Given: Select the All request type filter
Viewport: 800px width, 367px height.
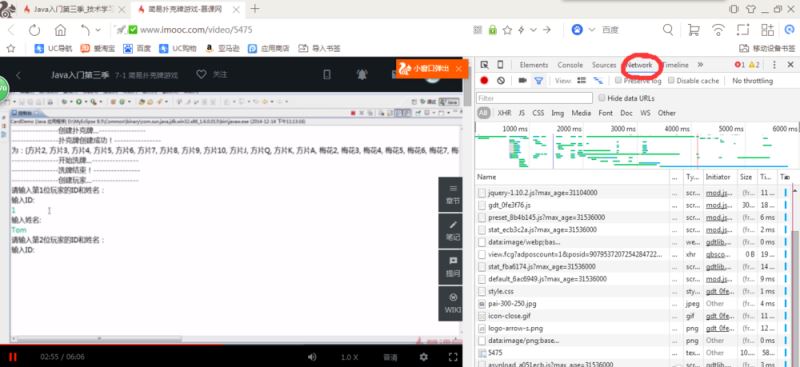Looking at the screenshot, I should coord(483,113).
